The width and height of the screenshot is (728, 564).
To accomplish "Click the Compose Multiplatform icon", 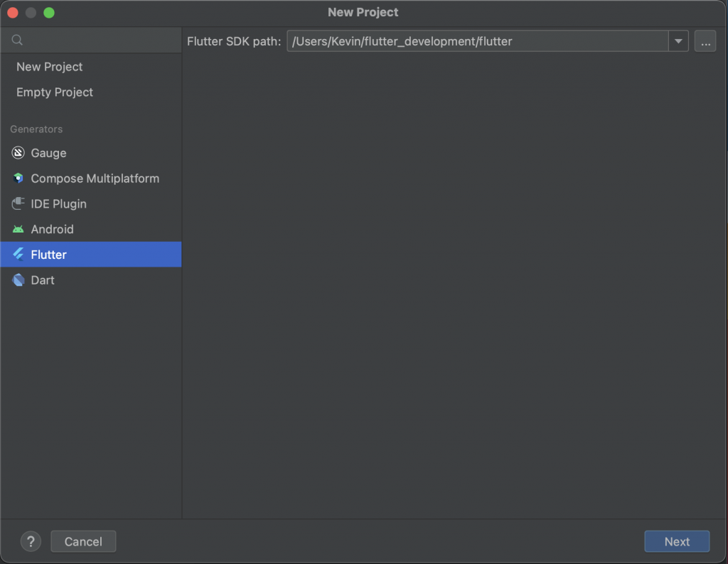I will click(18, 179).
